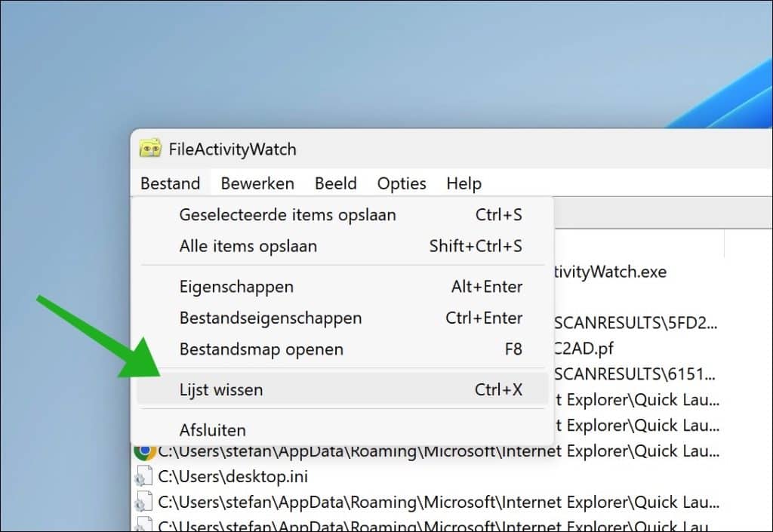This screenshot has width=773, height=532.
Task: Click the file icon below desktop.ini
Action: [x=142, y=502]
